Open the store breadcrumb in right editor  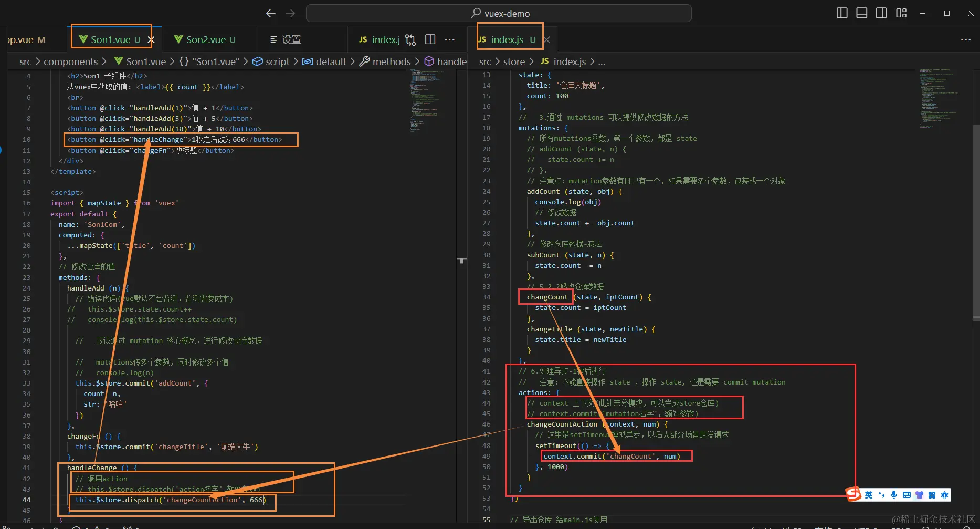pos(514,61)
